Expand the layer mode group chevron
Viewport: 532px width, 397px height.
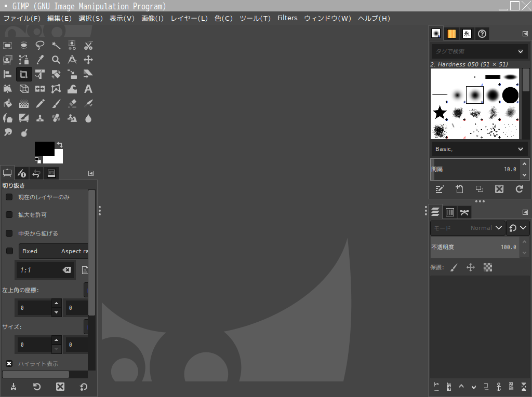click(523, 228)
